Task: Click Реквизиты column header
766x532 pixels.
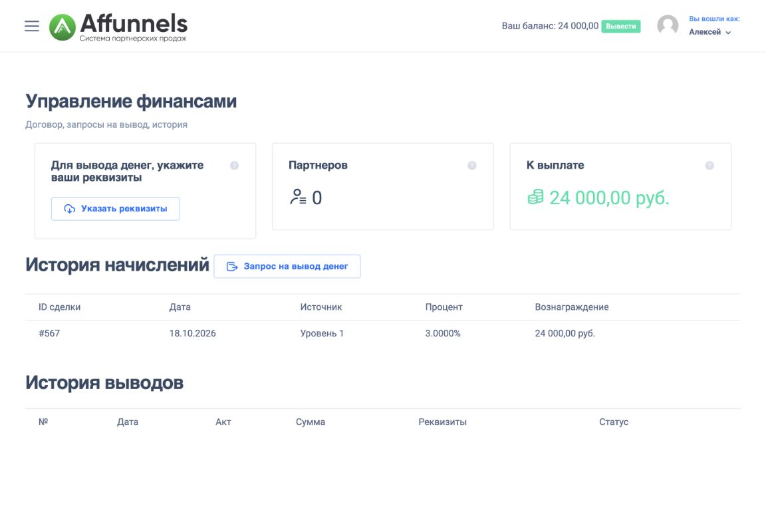Action: point(443,422)
